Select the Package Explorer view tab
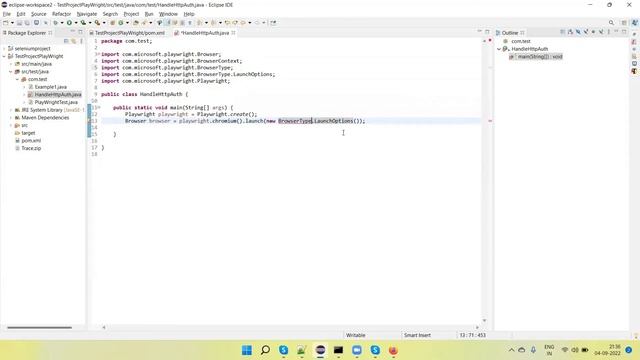 click(x=27, y=33)
